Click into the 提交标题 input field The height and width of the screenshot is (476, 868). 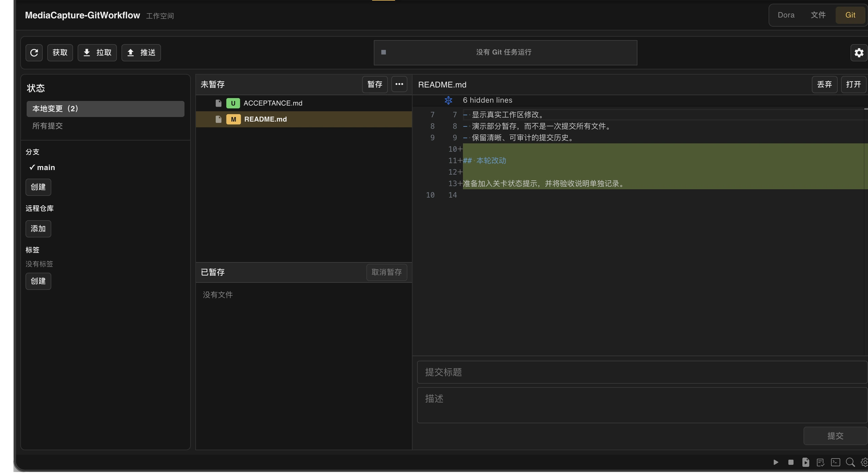tap(642, 372)
